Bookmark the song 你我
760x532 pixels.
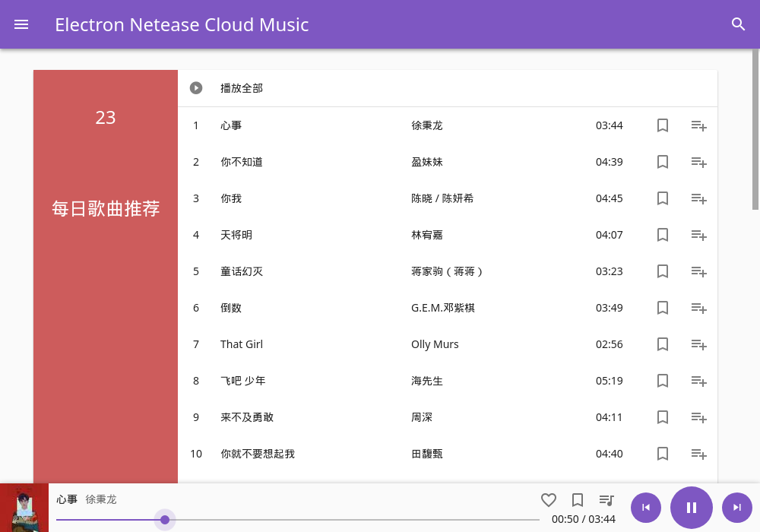point(663,198)
